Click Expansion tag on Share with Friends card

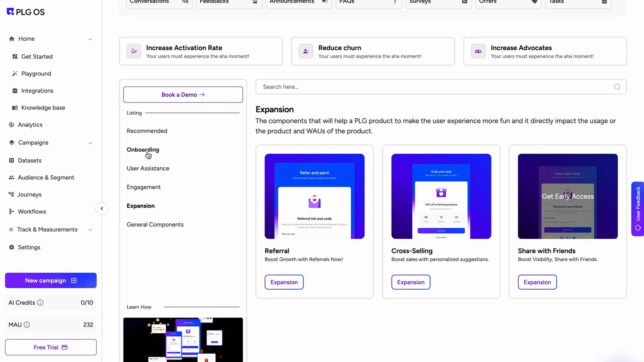pos(537,282)
